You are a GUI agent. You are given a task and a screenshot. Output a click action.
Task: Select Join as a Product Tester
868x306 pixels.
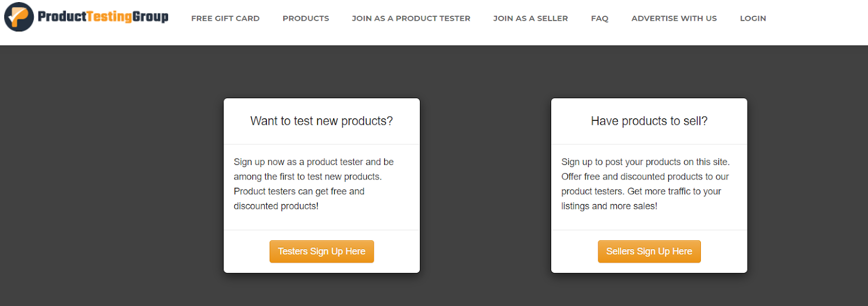(411, 18)
